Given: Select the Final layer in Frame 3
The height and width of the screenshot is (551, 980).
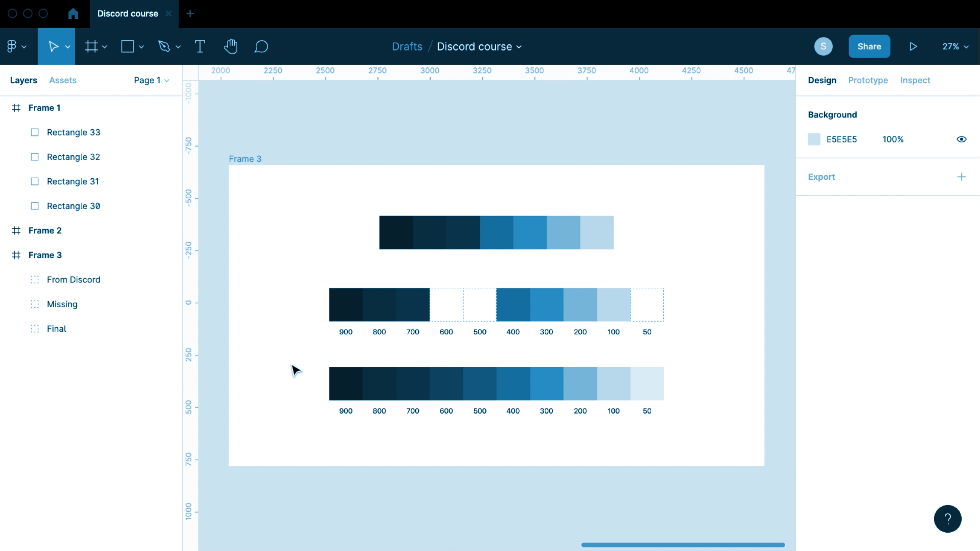Looking at the screenshot, I should click(57, 328).
